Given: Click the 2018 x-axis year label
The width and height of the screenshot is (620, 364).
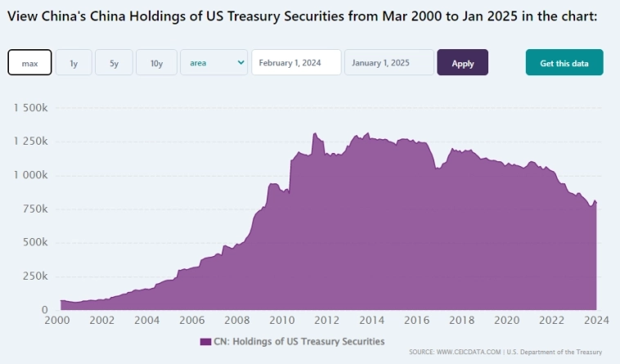Looking at the screenshot, I should 463,320.
